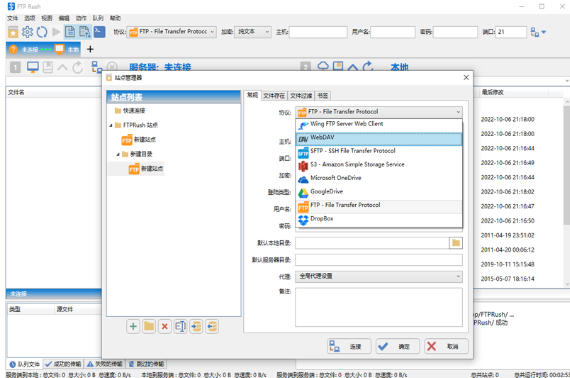
Task: Delete selected site with red X icon
Action: coord(164,326)
